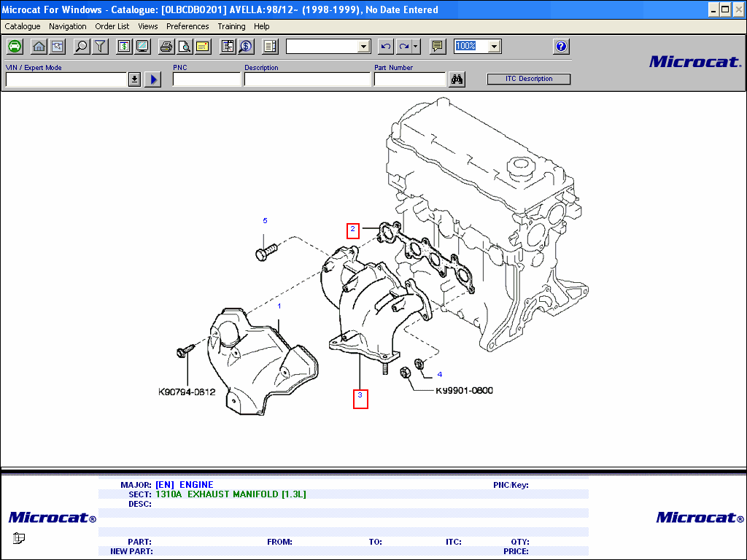
Task: Select callout number 5 on the diagram
Action: click(266, 220)
